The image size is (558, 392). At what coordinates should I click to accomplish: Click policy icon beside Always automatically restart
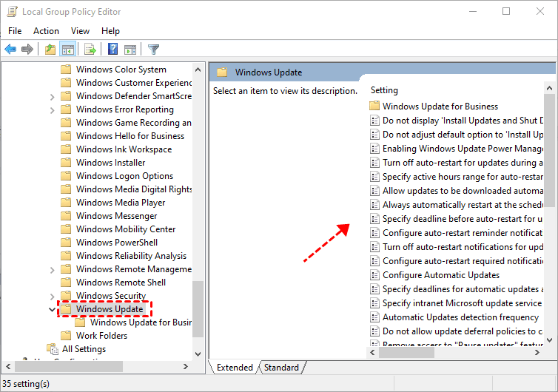pos(374,205)
